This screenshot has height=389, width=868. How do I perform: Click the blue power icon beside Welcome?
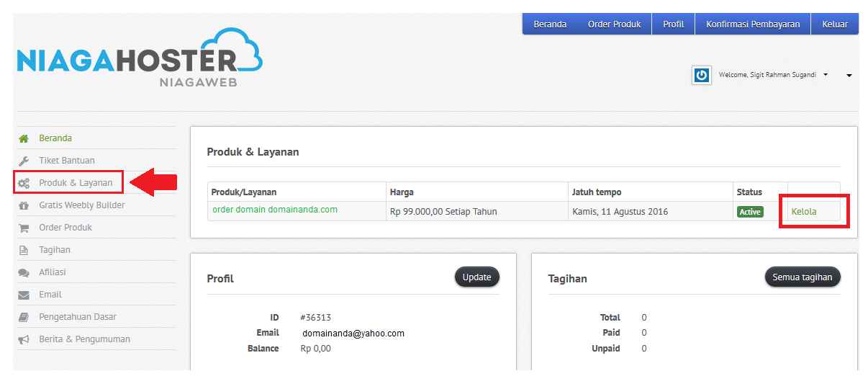pyautogui.click(x=702, y=75)
